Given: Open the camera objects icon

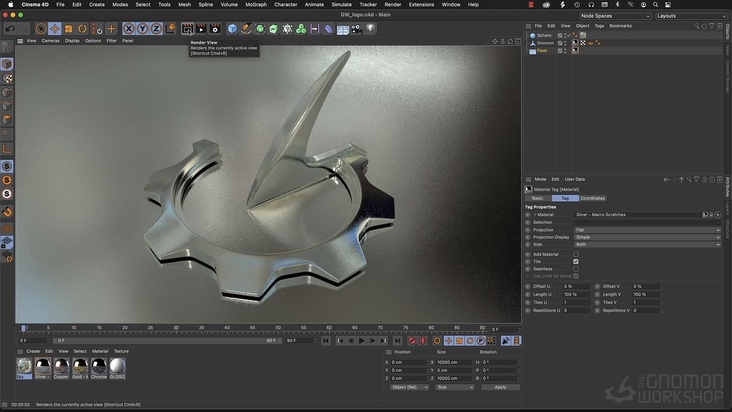Looking at the screenshot, I should (x=357, y=29).
